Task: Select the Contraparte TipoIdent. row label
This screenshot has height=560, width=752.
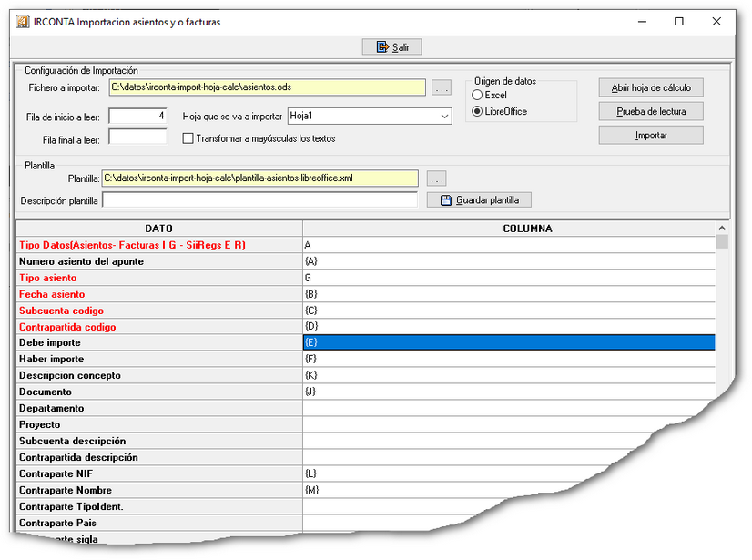Action: click(x=159, y=506)
